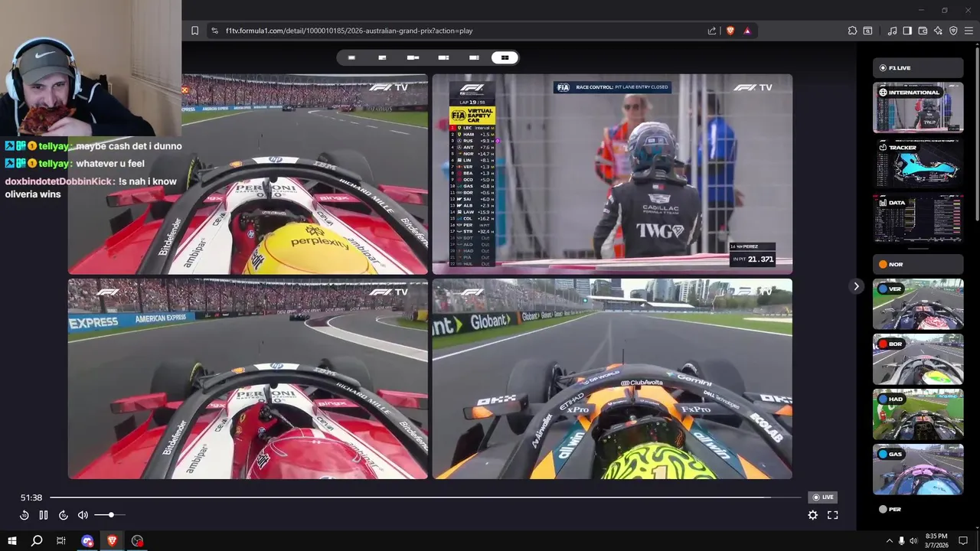The height and width of the screenshot is (551, 980).
Task: Open the system tray volume icon
Action: click(913, 540)
